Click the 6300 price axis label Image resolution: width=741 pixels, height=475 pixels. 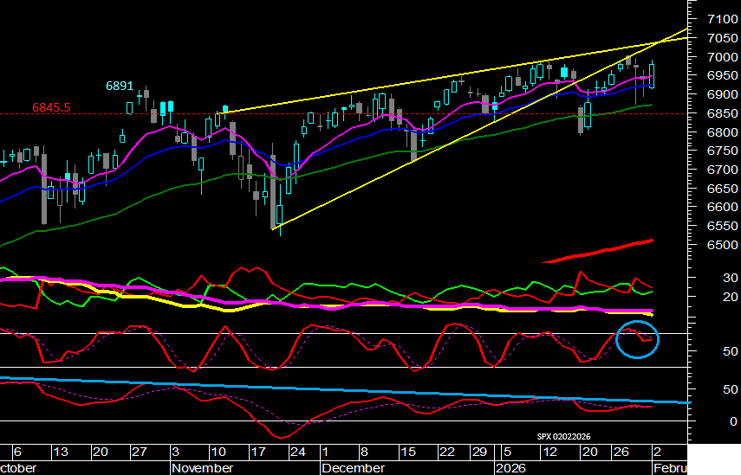pos(721,272)
